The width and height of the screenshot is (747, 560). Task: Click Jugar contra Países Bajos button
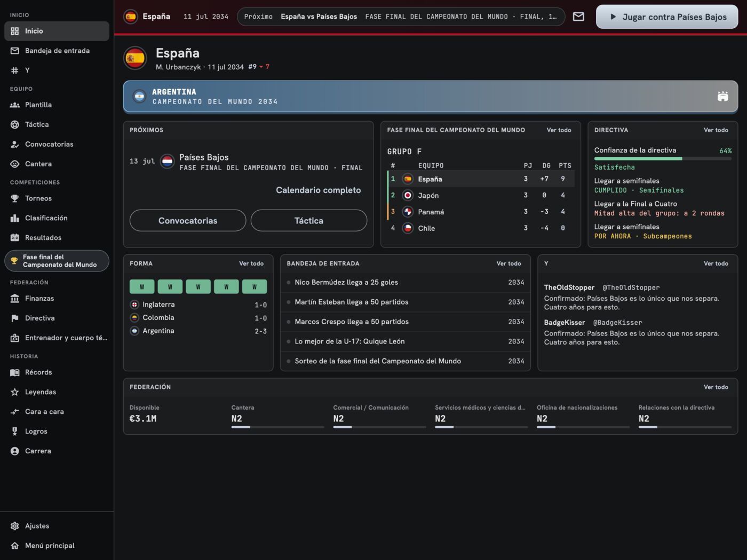click(x=667, y=17)
